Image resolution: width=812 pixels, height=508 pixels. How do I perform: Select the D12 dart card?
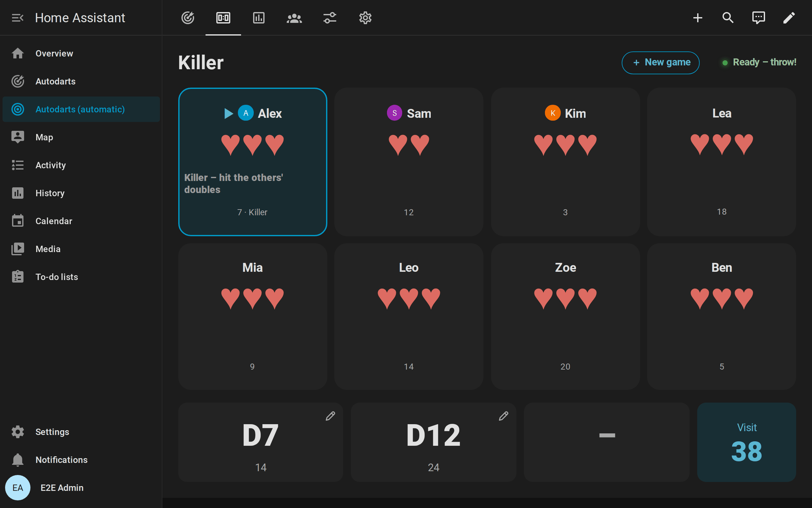coord(434,442)
